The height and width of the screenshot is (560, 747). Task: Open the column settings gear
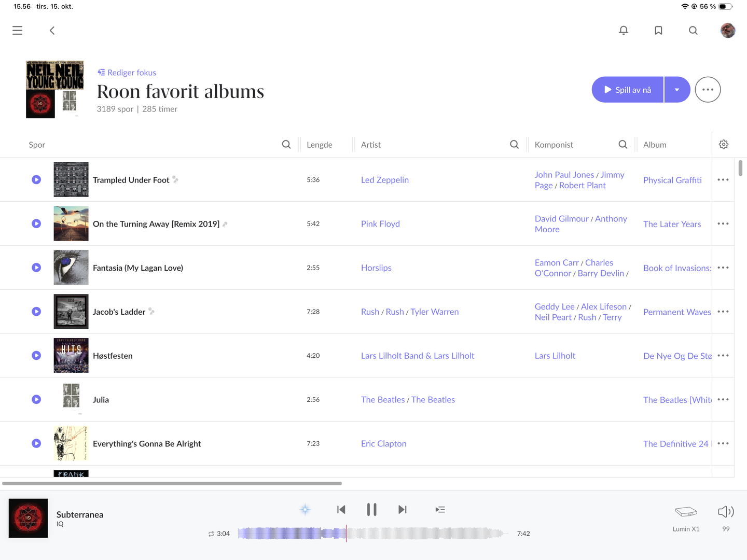point(724,145)
